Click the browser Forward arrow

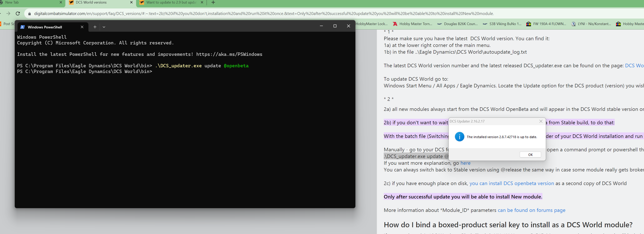pos(8,14)
